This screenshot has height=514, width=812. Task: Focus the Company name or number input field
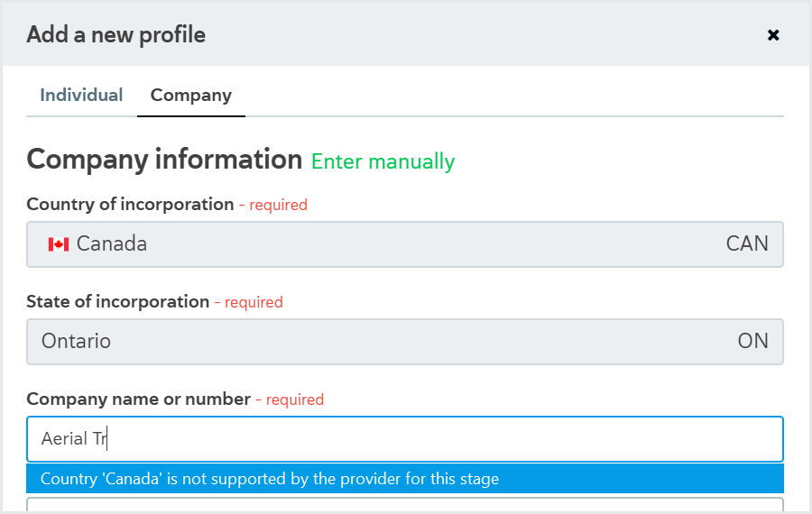tap(405, 439)
